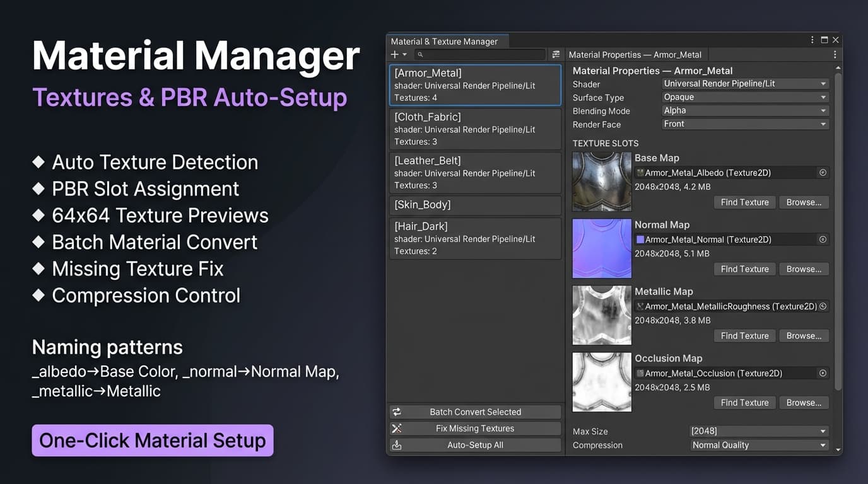The height and width of the screenshot is (484, 868).
Task: Click the object picker icon for the Occlusion Map
Action: pos(823,372)
